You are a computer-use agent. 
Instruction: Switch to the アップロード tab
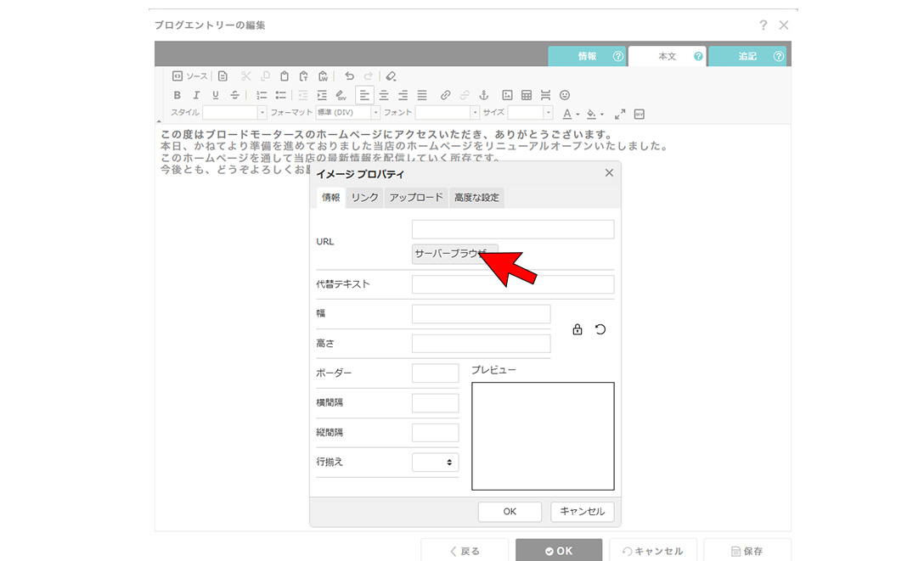click(x=416, y=197)
